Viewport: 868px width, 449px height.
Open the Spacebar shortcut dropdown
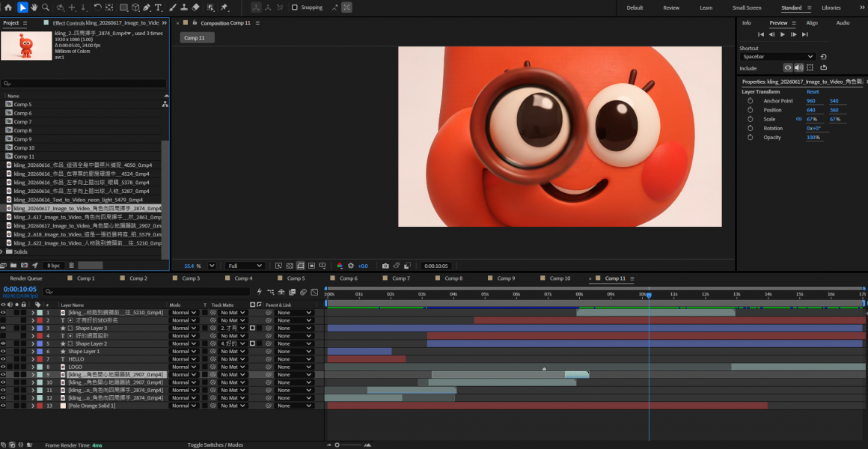(x=777, y=56)
